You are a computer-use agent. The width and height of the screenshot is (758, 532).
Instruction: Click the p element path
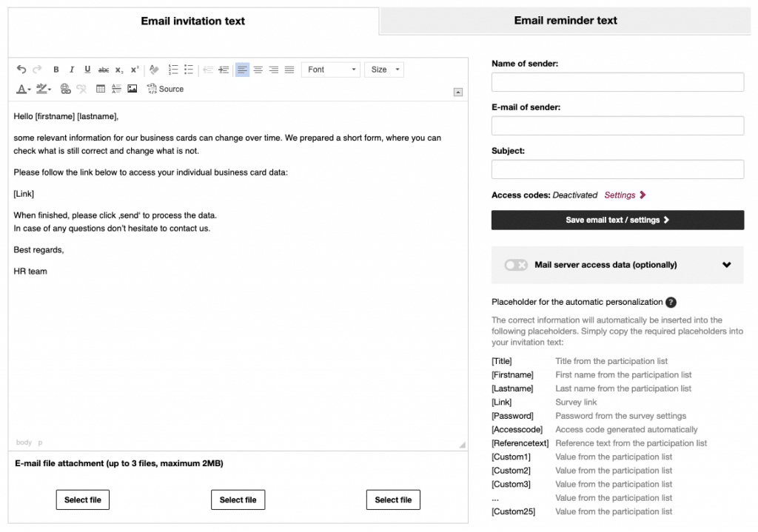tap(40, 442)
